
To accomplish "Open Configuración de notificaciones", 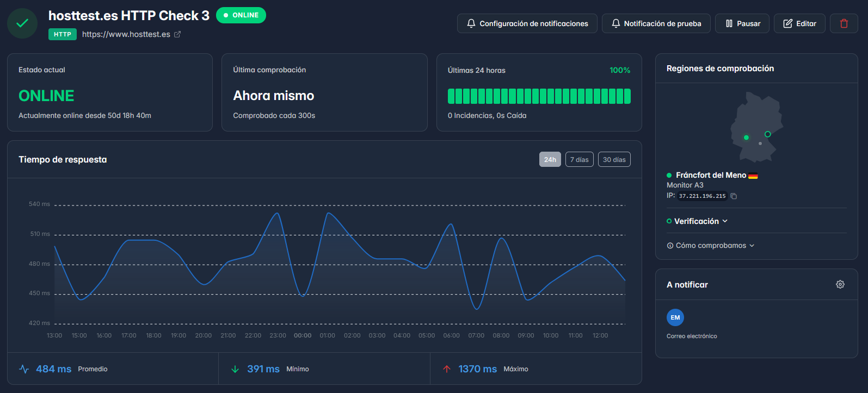I will [527, 23].
